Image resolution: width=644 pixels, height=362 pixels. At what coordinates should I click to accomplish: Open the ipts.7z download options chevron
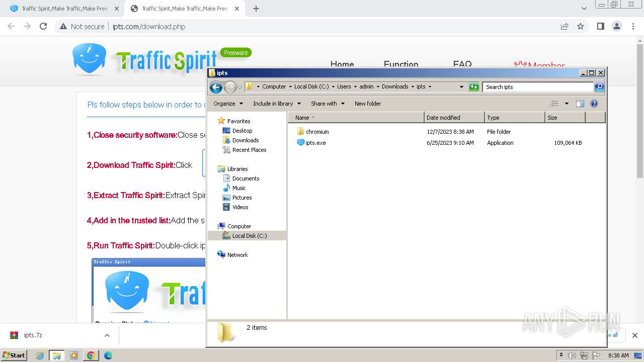click(107, 335)
